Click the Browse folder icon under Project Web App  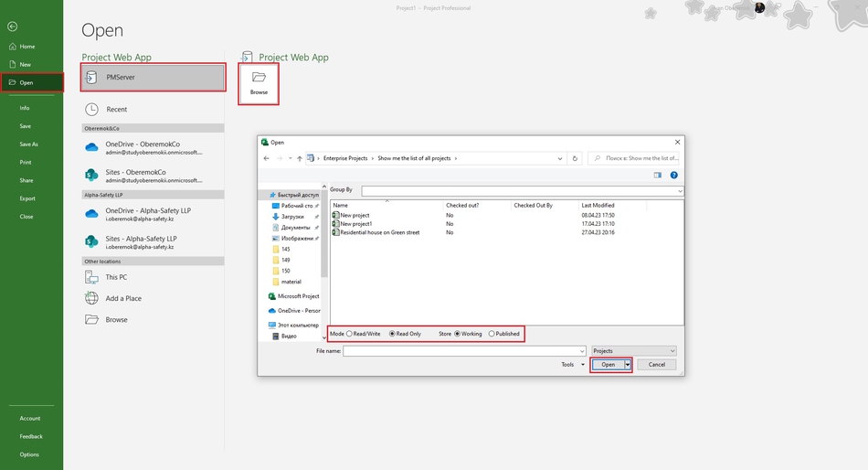(x=259, y=83)
